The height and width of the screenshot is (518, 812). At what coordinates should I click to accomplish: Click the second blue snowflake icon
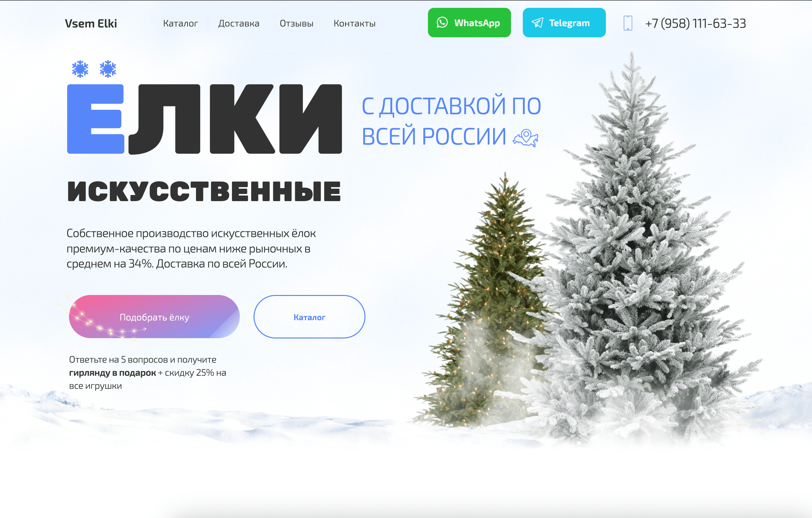[108, 69]
